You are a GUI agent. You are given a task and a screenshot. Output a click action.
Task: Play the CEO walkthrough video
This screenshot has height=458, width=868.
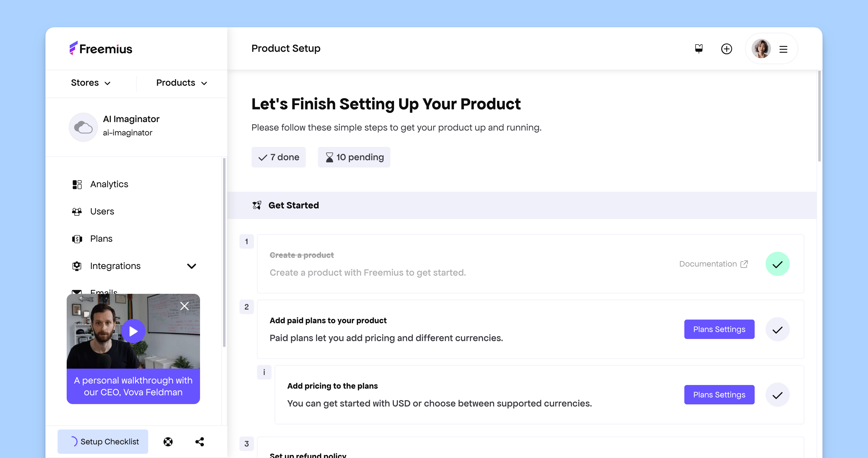click(x=133, y=331)
